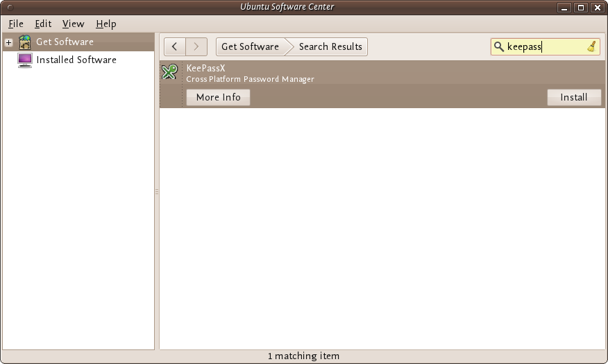Click the Installed Software monitor icon
This screenshot has width=608, height=364.
tap(25, 60)
